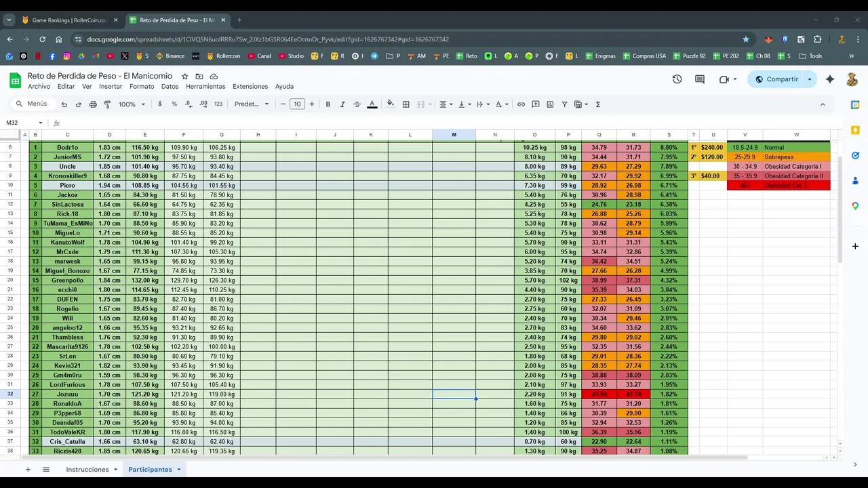Open horizontal align dropdown

coord(446,104)
